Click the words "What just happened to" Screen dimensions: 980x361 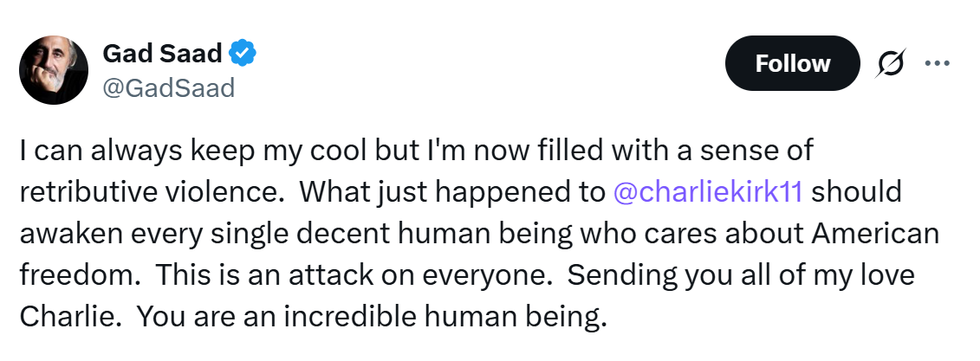[x=453, y=192]
